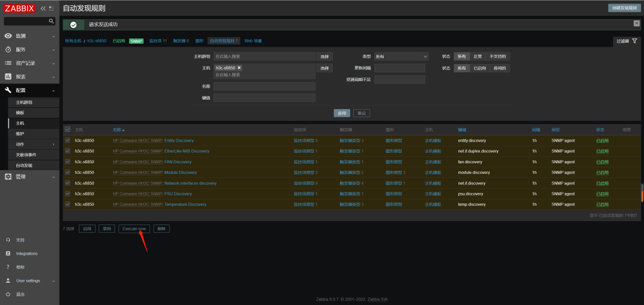The height and width of the screenshot is (305, 644).
Task: Uncheck the Temperature Discovery row checkbox
Action: (x=67, y=204)
